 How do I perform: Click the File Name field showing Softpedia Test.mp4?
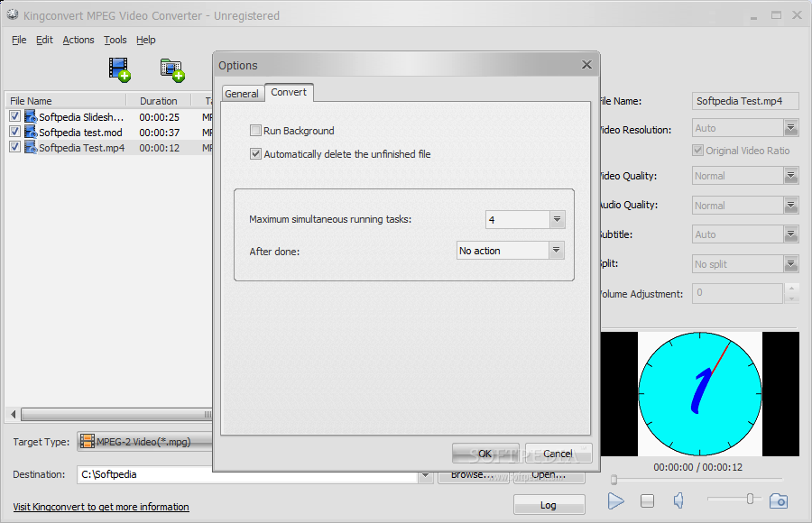(745, 102)
